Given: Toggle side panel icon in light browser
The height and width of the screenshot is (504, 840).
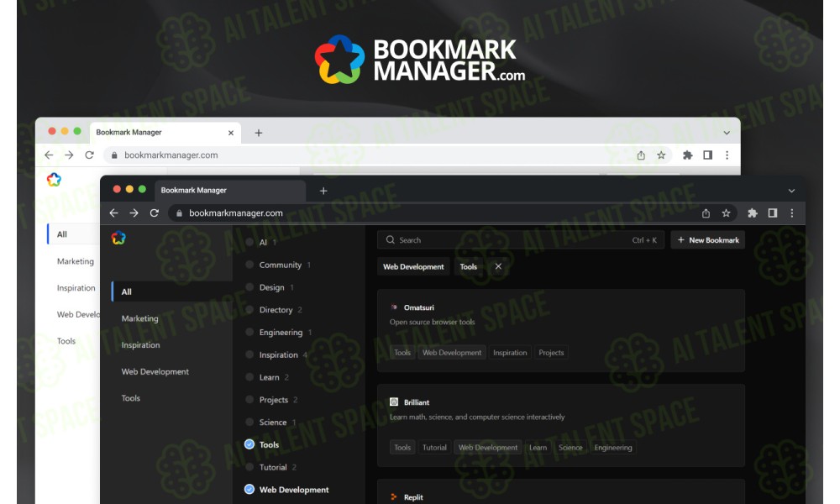Looking at the screenshot, I should 707,155.
